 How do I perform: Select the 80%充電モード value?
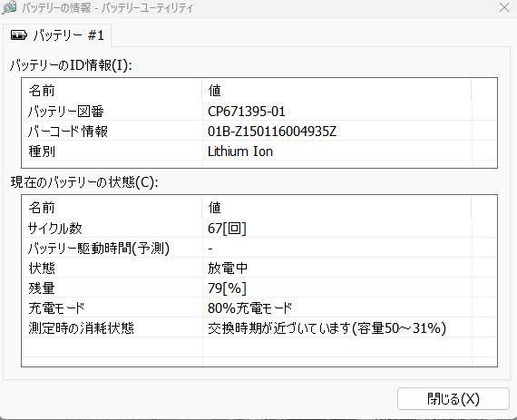250,308
